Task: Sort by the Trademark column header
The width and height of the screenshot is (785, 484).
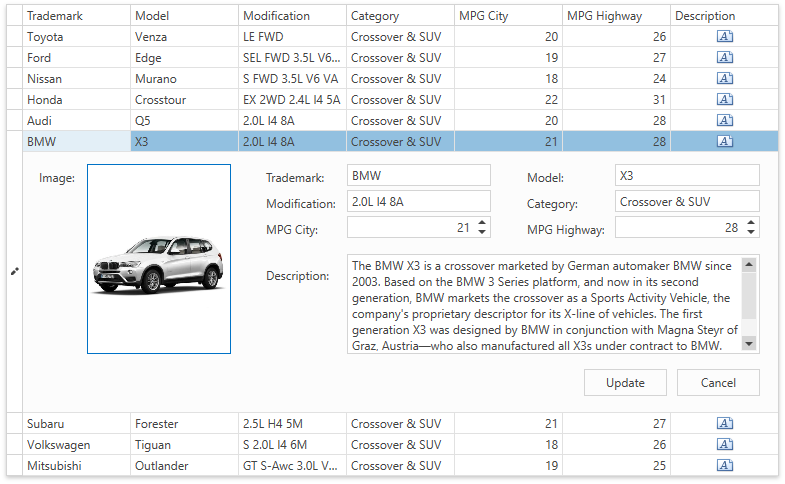Action: 77,16
